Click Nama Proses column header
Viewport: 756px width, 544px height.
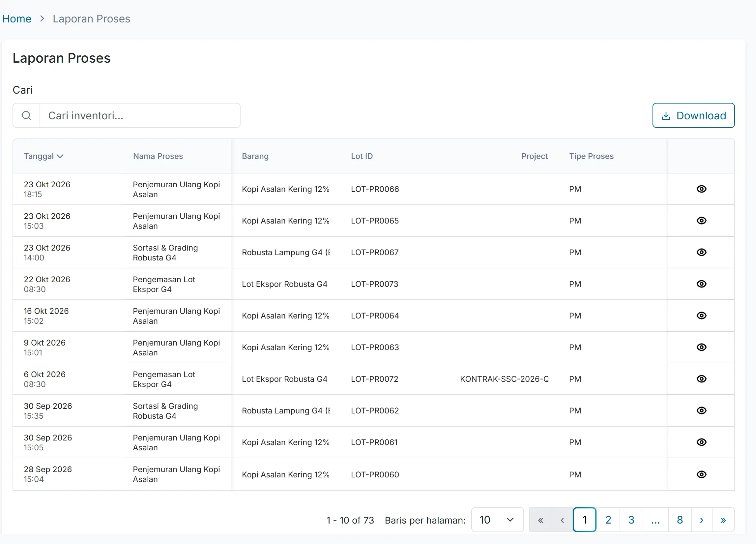(x=158, y=156)
